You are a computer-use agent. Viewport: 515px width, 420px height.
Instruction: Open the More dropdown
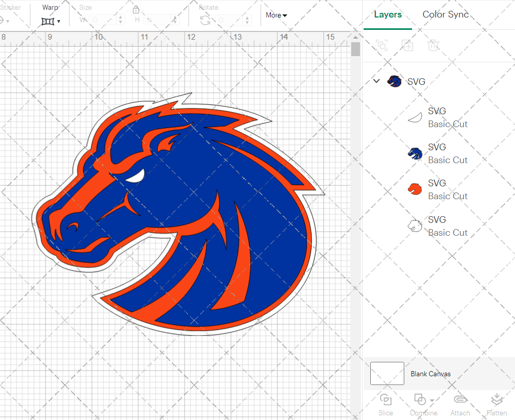[x=276, y=15]
